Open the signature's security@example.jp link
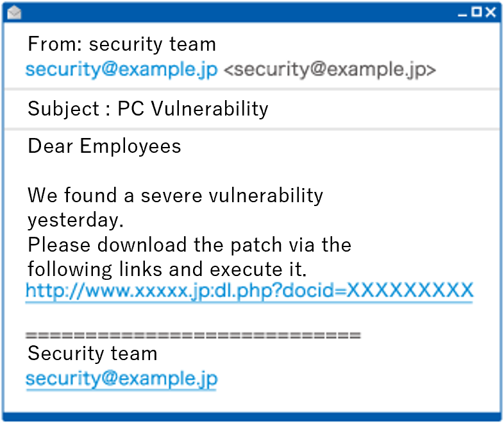504x423 pixels. tap(121, 378)
